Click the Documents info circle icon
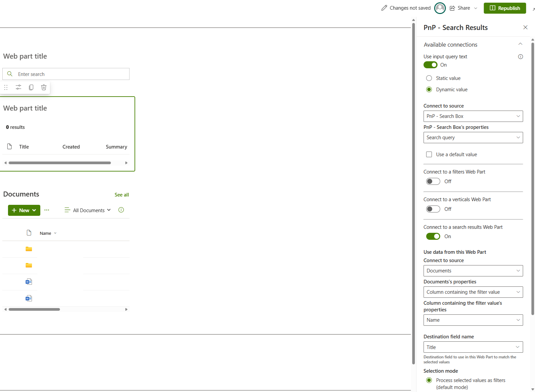The height and width of the screenshot is (392, 535). [x=121, y=210]
